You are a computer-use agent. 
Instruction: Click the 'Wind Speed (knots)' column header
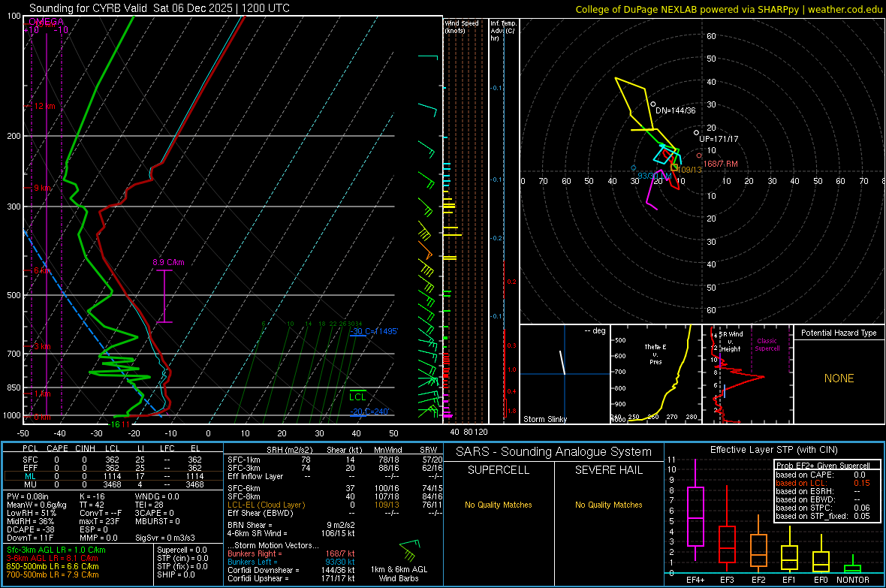[462, 26]
